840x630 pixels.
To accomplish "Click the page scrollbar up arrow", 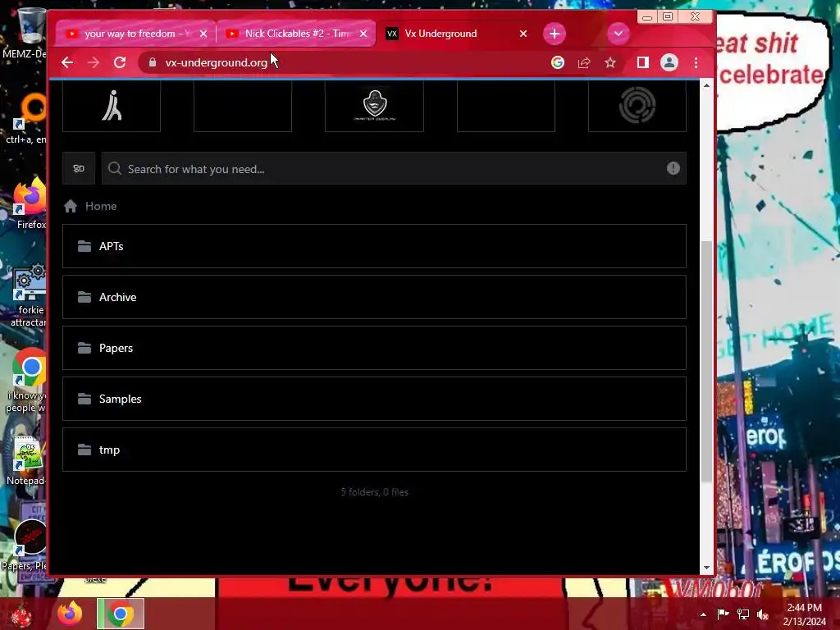I will [x=706, y=85].
